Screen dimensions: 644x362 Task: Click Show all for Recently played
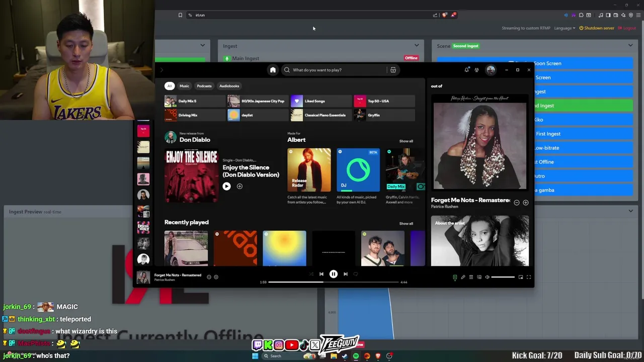(x=406, y=224)
